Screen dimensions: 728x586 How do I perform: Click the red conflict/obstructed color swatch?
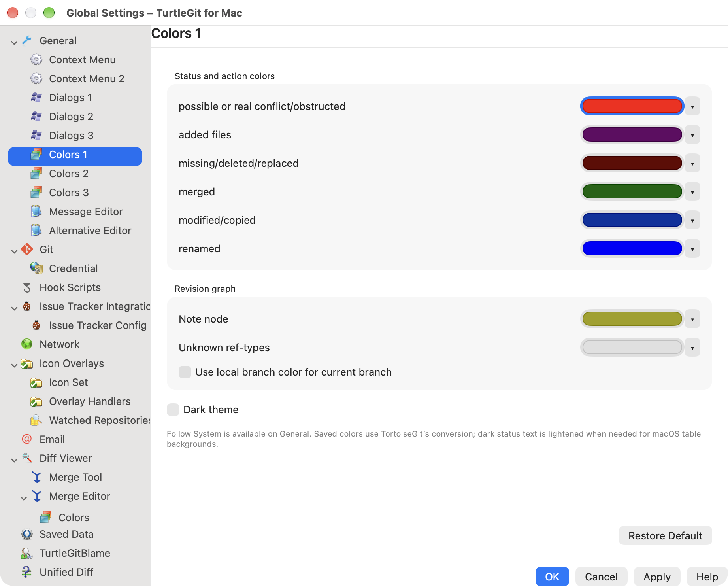[x=632, y=106]
